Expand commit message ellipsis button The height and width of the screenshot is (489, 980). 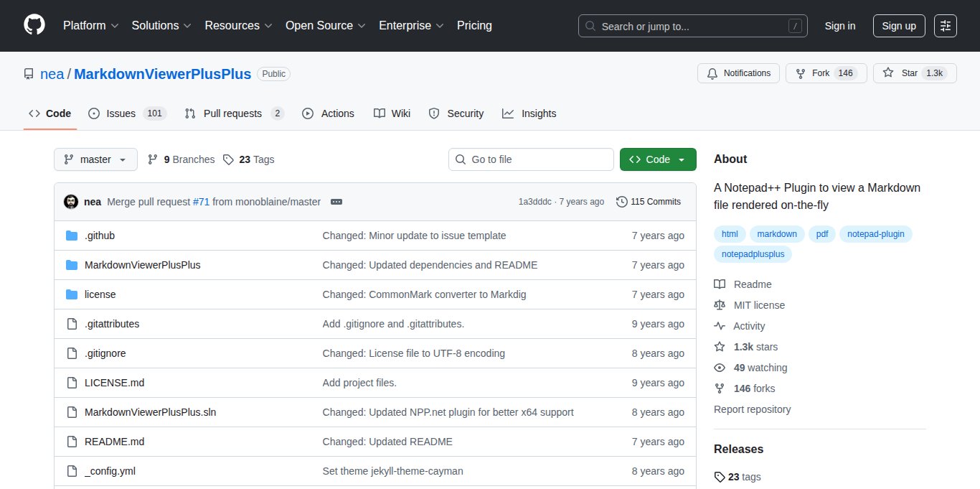click(x=336, y=202)
